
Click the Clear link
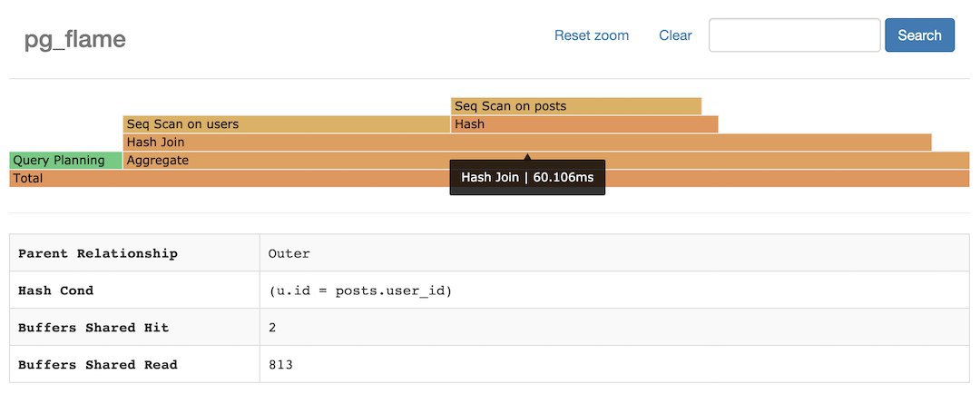(675, 35)
